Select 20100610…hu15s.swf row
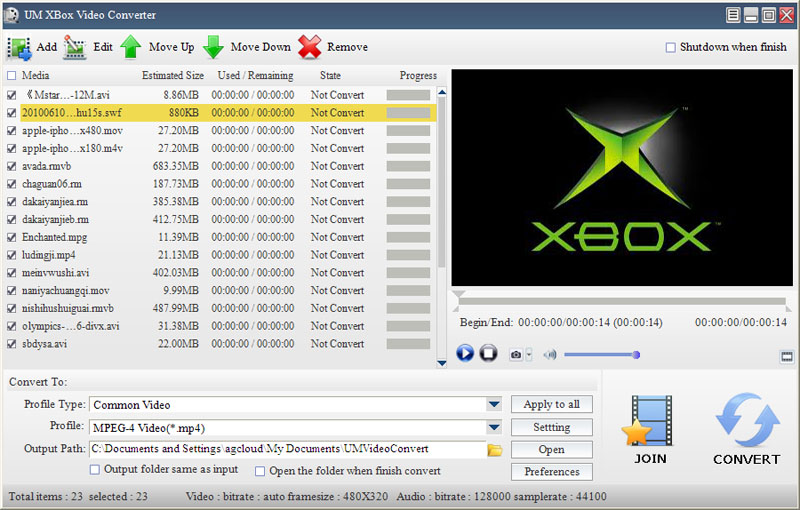 [228, 113]
